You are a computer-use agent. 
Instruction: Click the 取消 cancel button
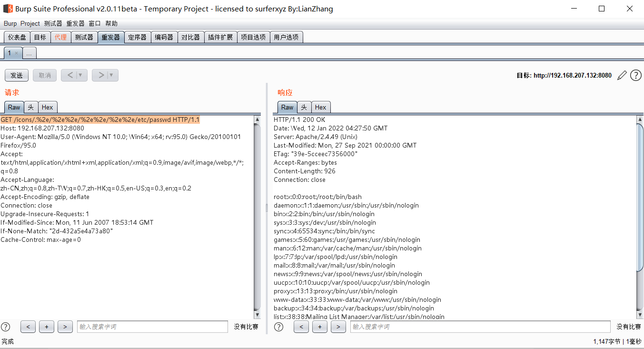45,75
